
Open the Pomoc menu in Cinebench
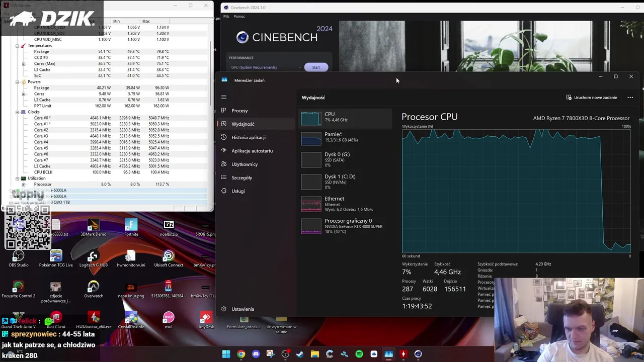pos(239,17)
